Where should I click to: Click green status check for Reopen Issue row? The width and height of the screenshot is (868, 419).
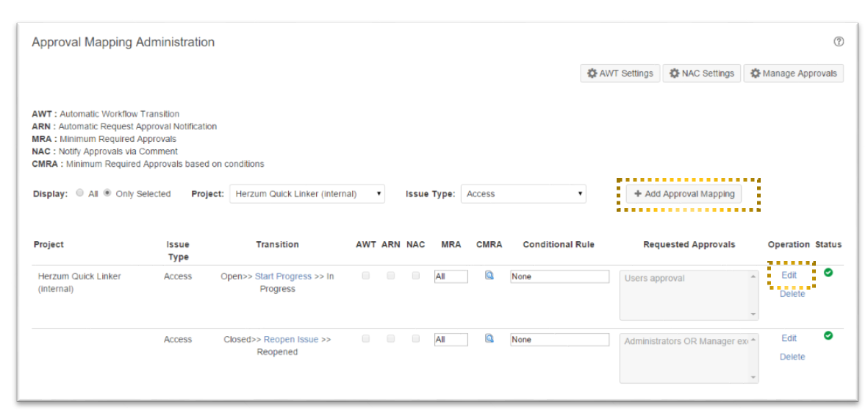[x=828, y=336]
